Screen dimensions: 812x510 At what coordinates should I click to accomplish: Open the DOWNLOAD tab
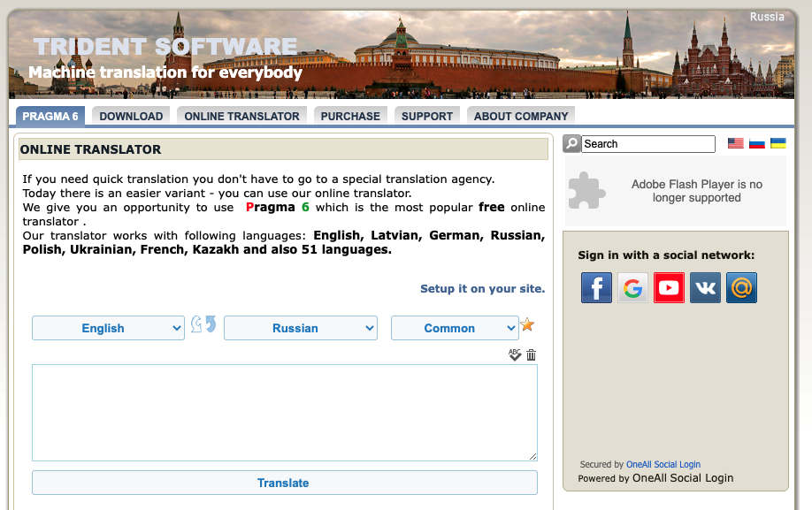(131, 117)
